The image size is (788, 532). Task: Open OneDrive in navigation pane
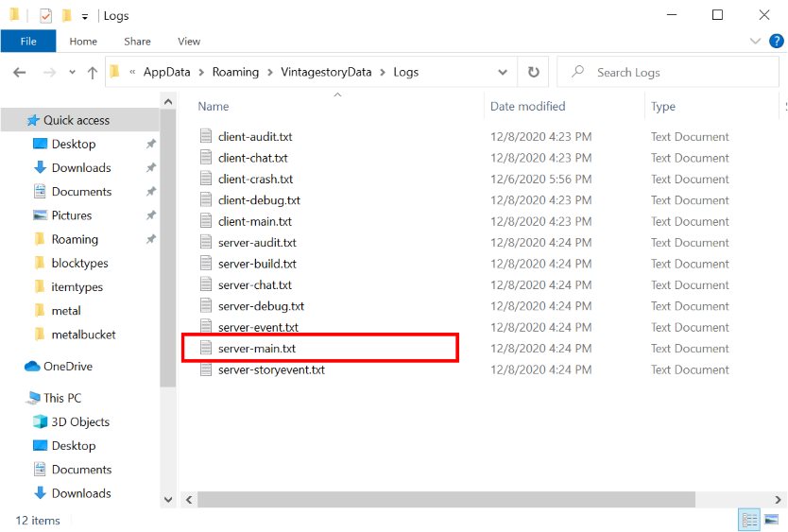pyautogui.click(x=67, y=366)
